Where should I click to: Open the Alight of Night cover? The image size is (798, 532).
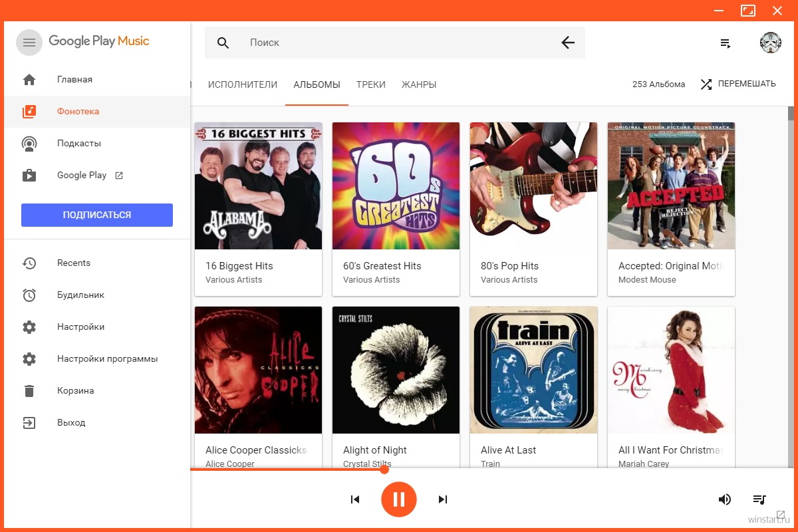[396, 370]
